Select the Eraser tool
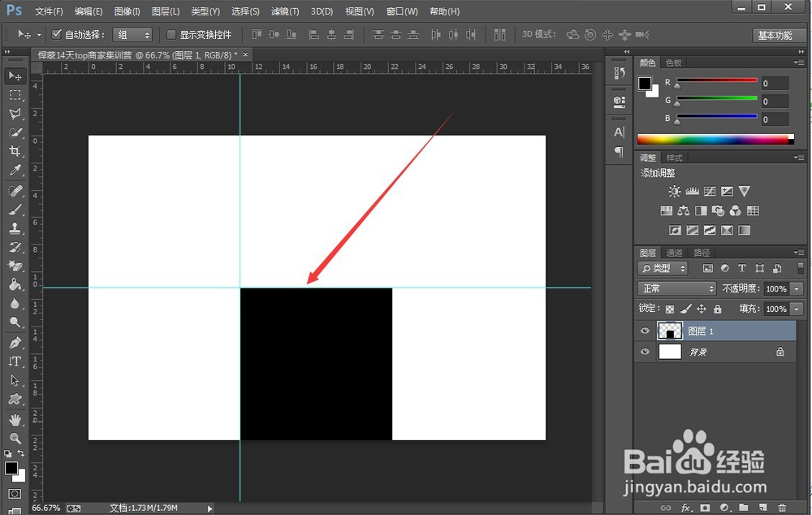 point(15,266)
